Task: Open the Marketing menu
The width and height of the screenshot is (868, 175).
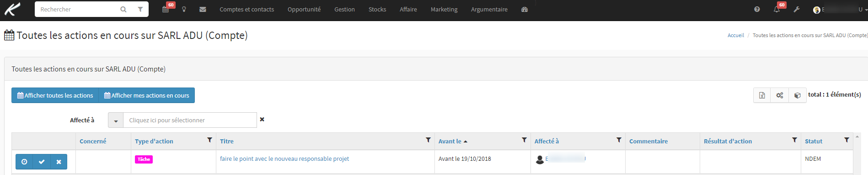Action: [x=444, y=9]
